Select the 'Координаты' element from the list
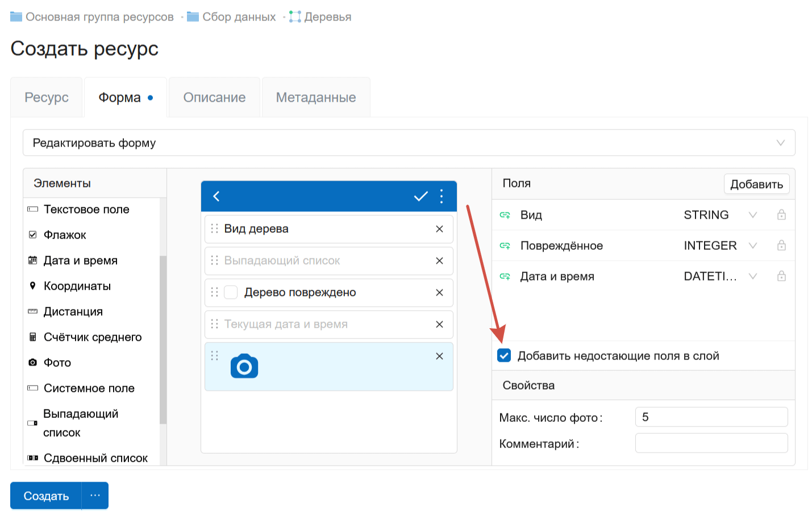812x519 pixels. tap(77, 286)
